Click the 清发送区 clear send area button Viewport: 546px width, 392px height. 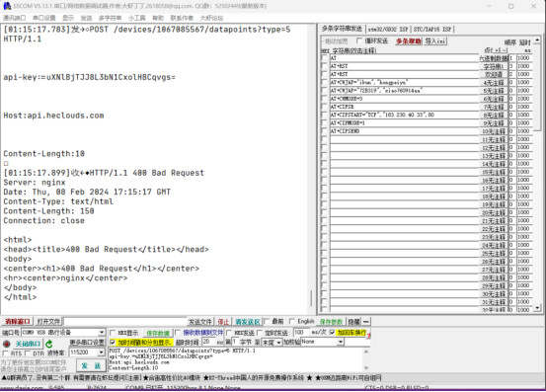[247, 322]
